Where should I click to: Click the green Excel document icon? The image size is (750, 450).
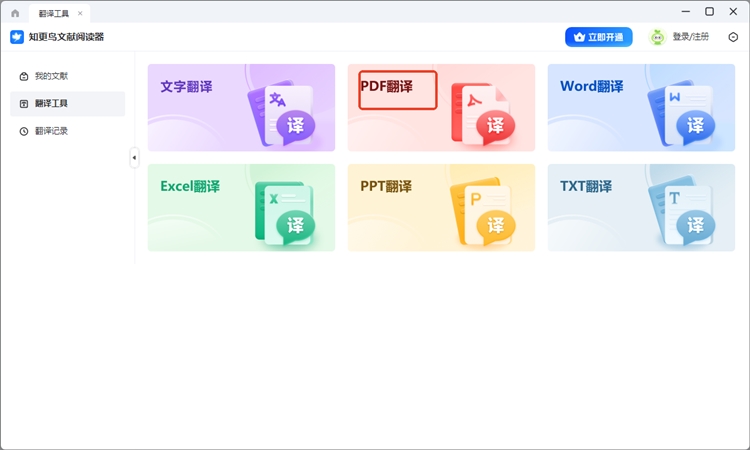coord(285,213)
